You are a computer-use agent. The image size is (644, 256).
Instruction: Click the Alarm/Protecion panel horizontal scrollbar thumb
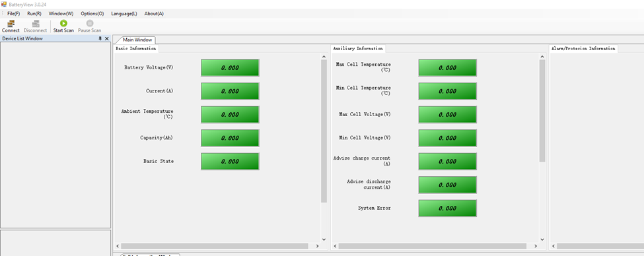[x=600, y=246]
